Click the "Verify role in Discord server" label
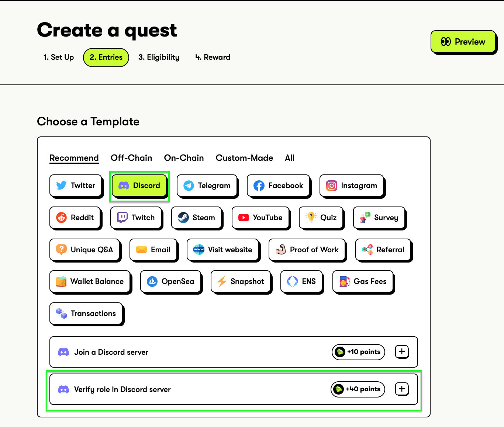 pyautogui.click(x=122, y=389)
